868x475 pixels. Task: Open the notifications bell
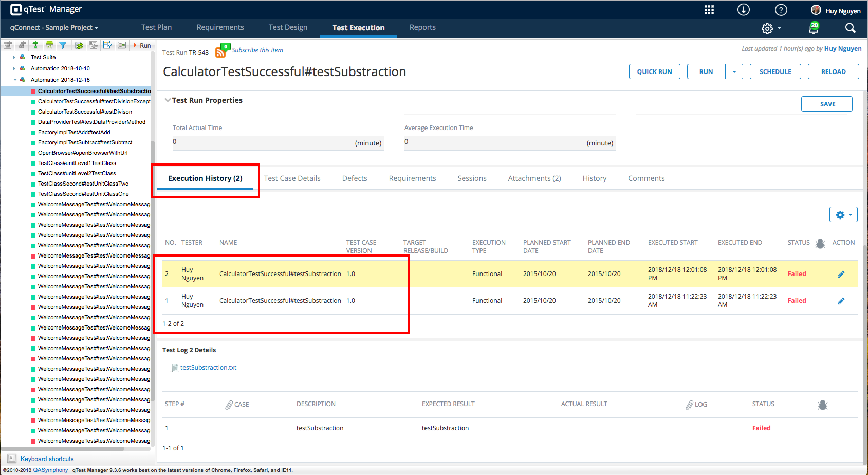(814, 28)
